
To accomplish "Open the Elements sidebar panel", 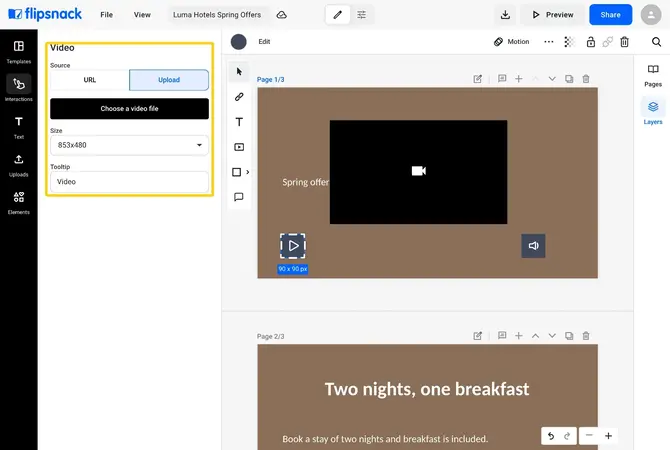I will pyautogui.click(x=18, y=203).
